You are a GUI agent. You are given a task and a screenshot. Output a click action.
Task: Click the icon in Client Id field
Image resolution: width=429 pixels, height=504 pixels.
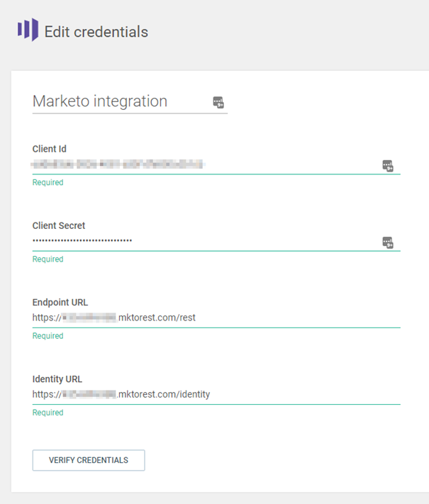click(388, 166)
